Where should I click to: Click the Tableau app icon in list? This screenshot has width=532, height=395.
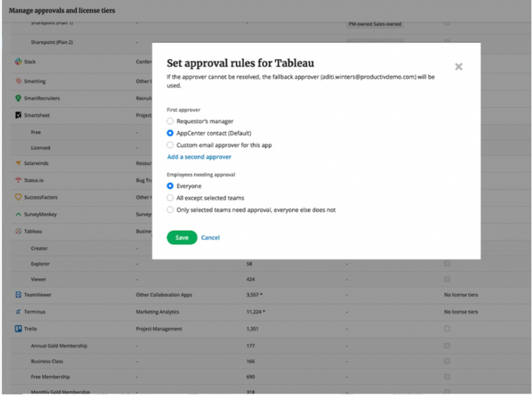tap(18, 231)
